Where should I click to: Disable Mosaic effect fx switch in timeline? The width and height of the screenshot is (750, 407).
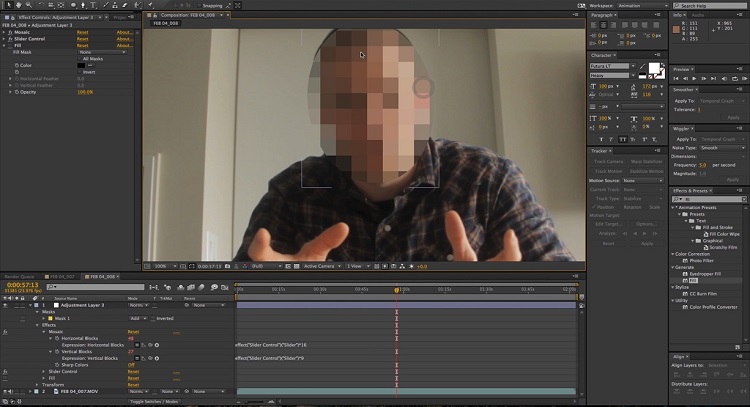pyautogui.click(x=5, y=332)
